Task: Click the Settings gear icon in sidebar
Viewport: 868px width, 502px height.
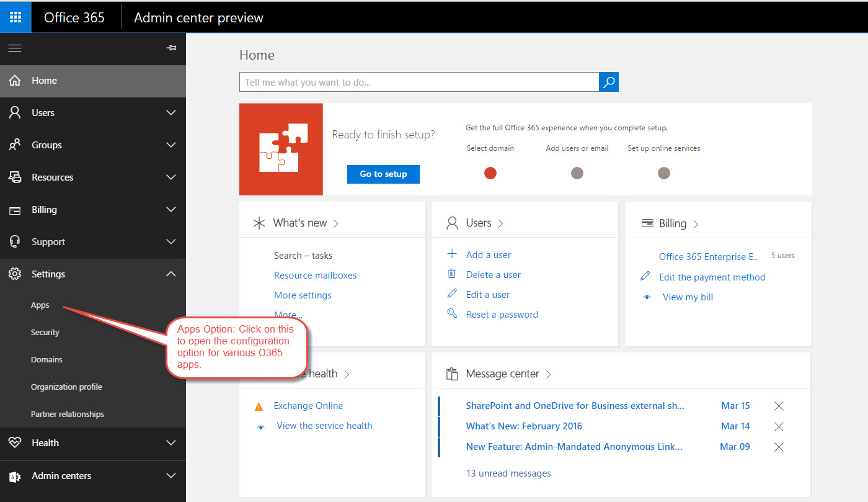Action: [x=15, y=274]
